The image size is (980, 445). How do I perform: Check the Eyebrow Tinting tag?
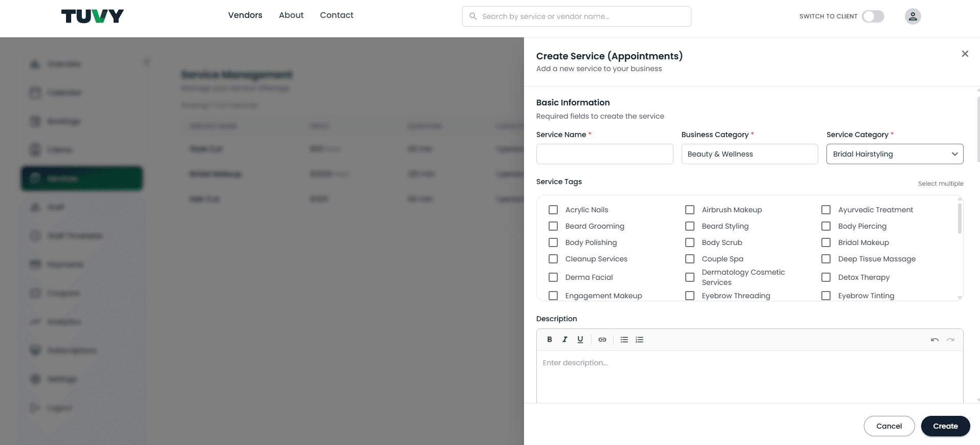pyautogui.click(x=826, y=296)
